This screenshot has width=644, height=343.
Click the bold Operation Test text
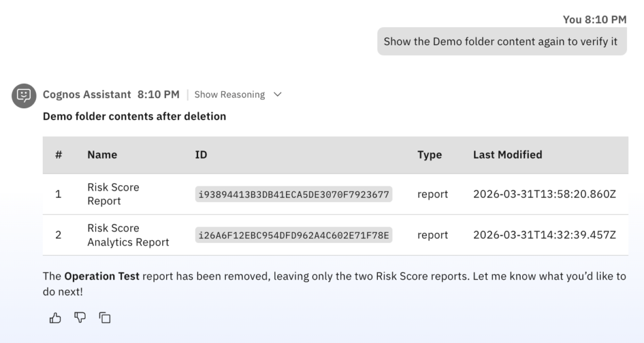click(x=102, y=276)
